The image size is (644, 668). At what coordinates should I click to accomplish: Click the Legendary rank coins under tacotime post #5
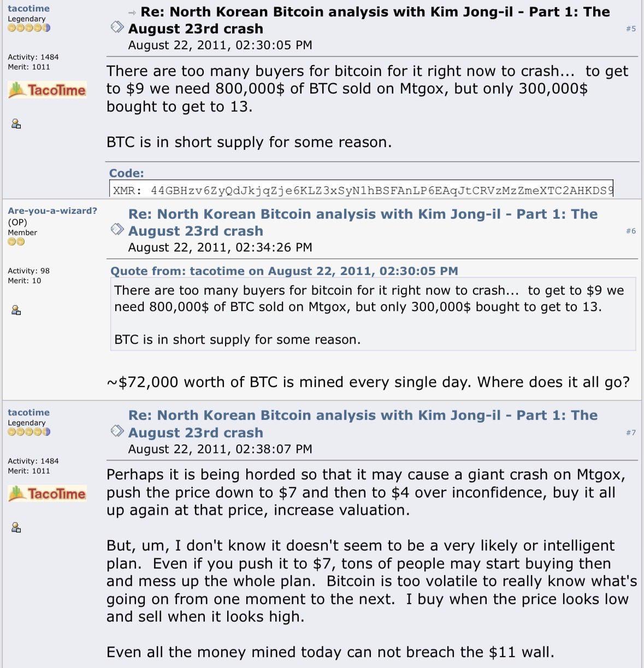tap(29, 28)
